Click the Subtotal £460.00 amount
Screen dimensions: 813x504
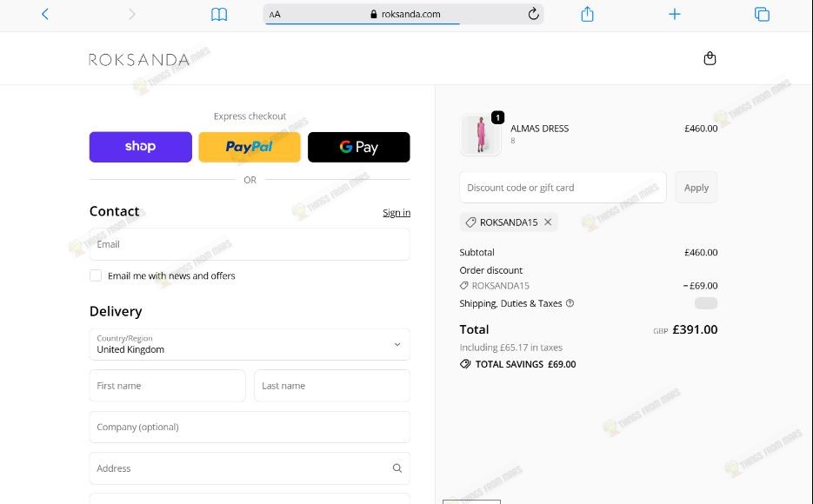pyautogui.click(x=701, y=252)
